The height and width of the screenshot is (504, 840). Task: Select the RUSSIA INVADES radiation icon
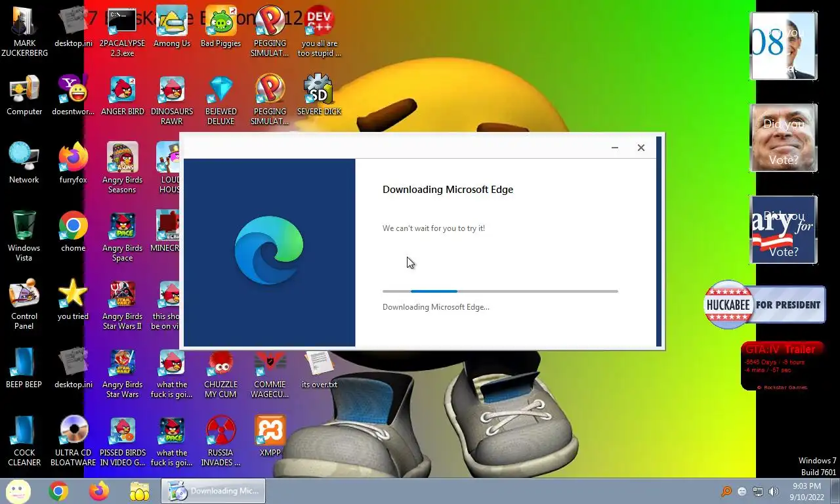(x=220, y=440)
